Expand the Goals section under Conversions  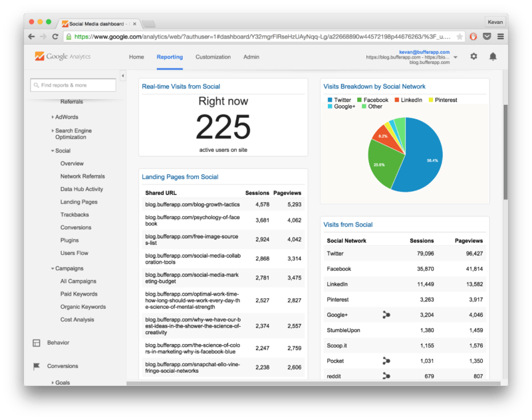click(63, 382)
